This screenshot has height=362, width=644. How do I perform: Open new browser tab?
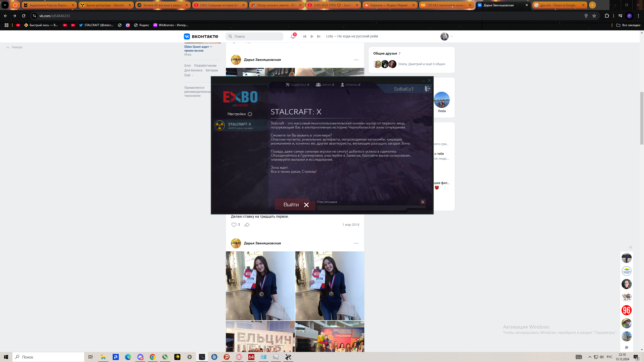[x=592, y=5]
